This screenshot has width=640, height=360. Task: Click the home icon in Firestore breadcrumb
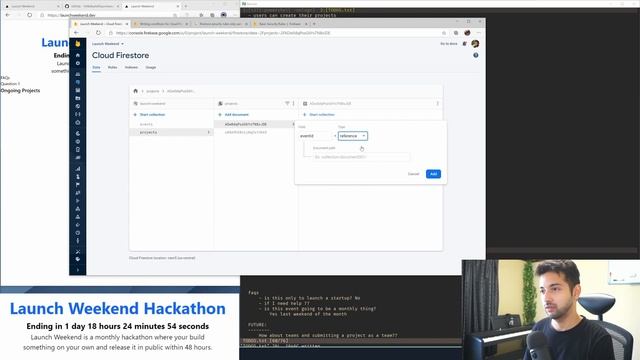136,91
